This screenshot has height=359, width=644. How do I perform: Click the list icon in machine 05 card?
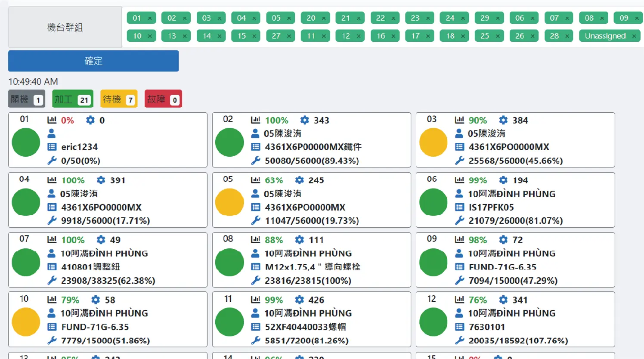pyautogui.click(x=256, y=207)
